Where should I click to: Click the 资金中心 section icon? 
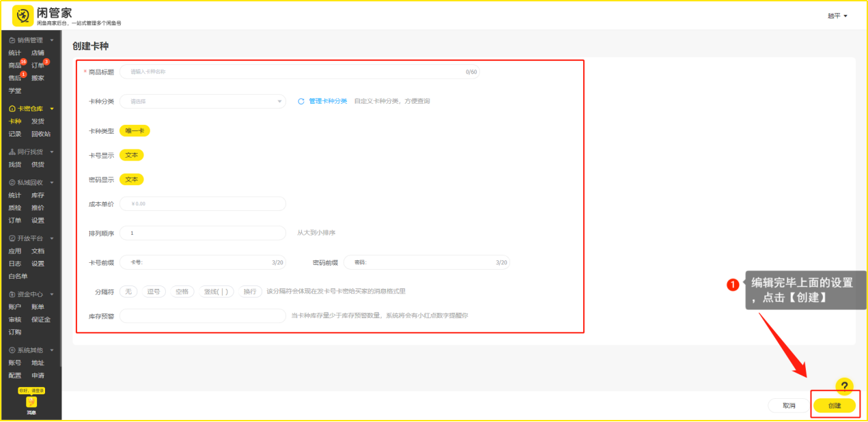click(x=12, y=294)
